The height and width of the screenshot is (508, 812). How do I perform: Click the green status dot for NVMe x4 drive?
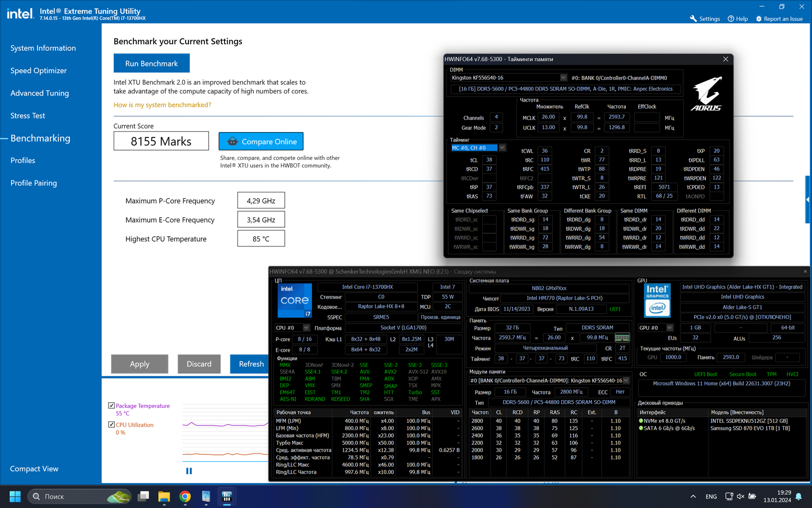(641, 421)
